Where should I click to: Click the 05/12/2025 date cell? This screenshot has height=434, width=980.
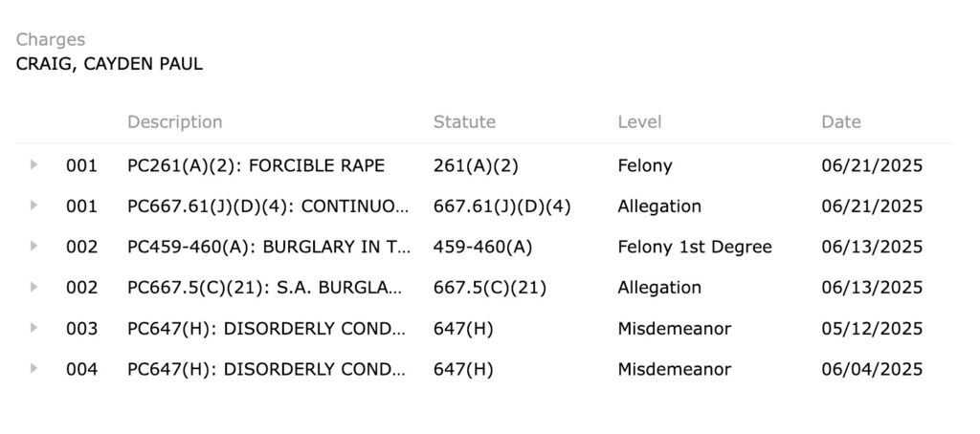point(872,328)
